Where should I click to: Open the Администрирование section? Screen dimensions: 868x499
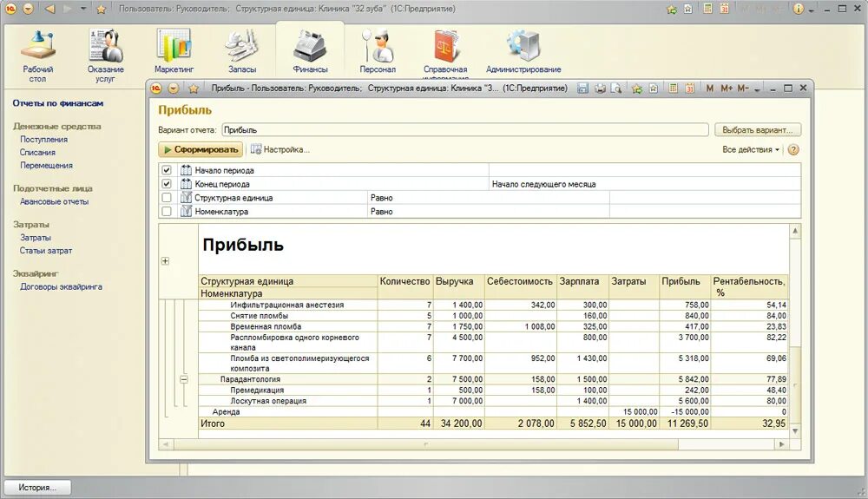tap(523, 51)
